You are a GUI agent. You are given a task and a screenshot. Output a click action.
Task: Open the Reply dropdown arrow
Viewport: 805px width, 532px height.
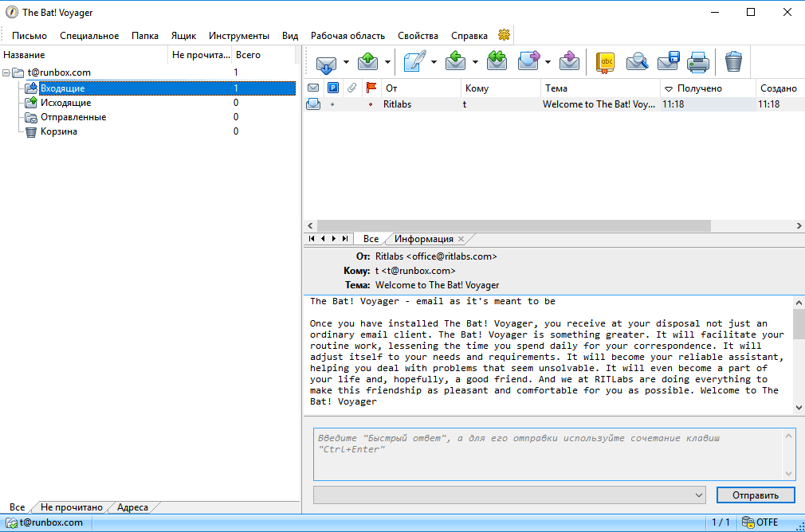(475, 63)
